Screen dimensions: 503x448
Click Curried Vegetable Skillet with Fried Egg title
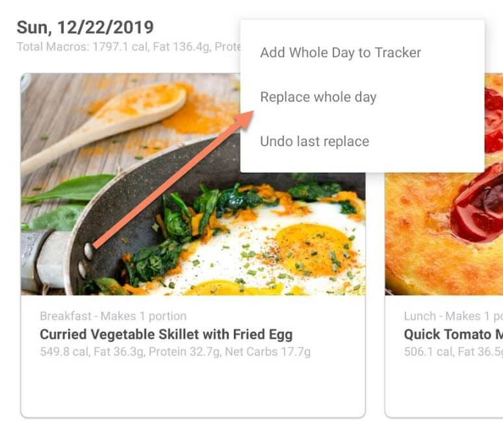[x=166, y=334]
